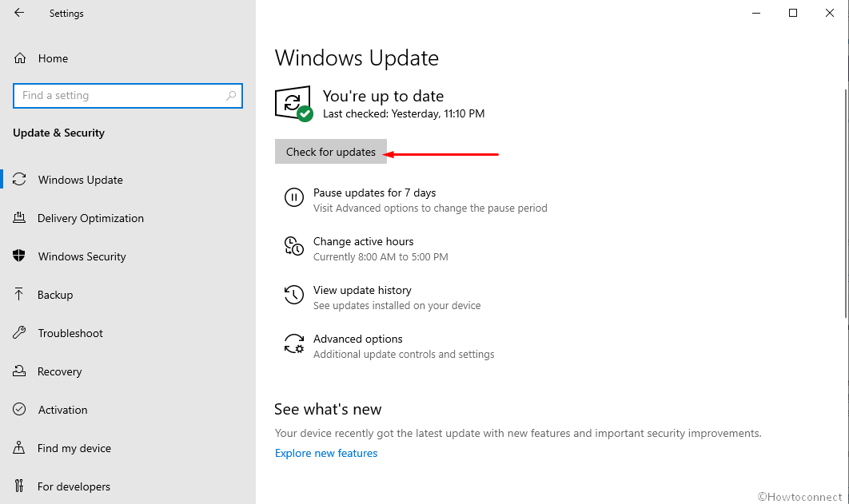Click the history clock icon for update history

tap(294, 295)
